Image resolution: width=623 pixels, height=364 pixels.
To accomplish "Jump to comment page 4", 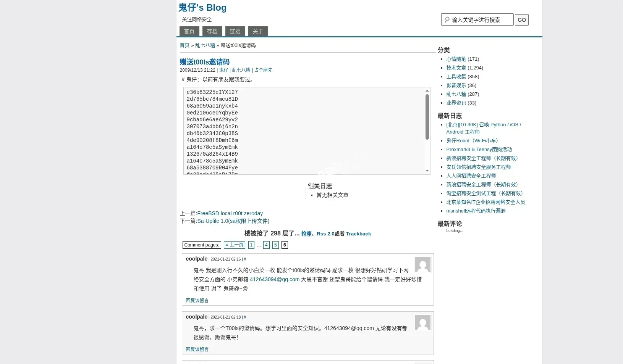I will coord(266,245).
